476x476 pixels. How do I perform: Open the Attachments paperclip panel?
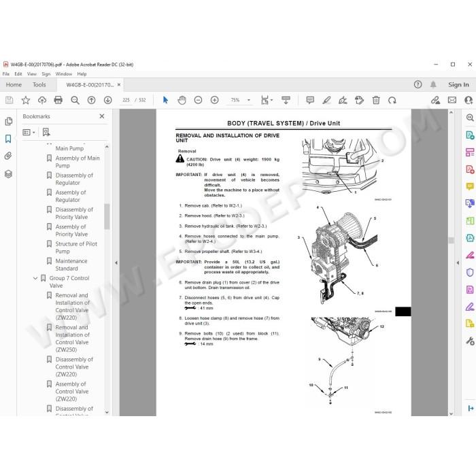8,156
